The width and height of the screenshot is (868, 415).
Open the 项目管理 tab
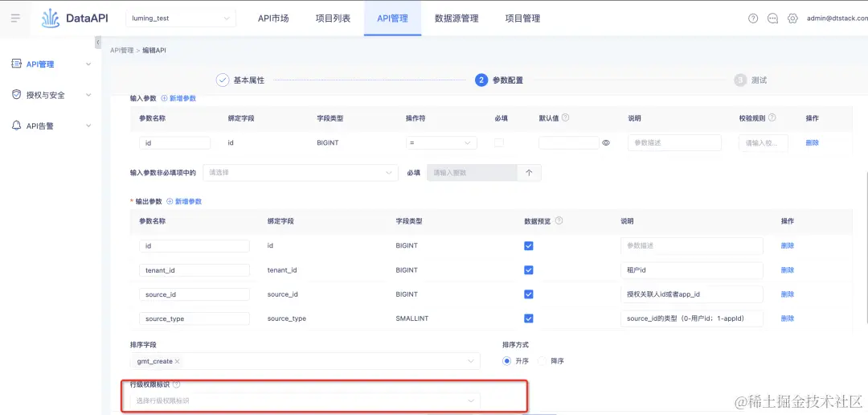(x=522, y=18)
